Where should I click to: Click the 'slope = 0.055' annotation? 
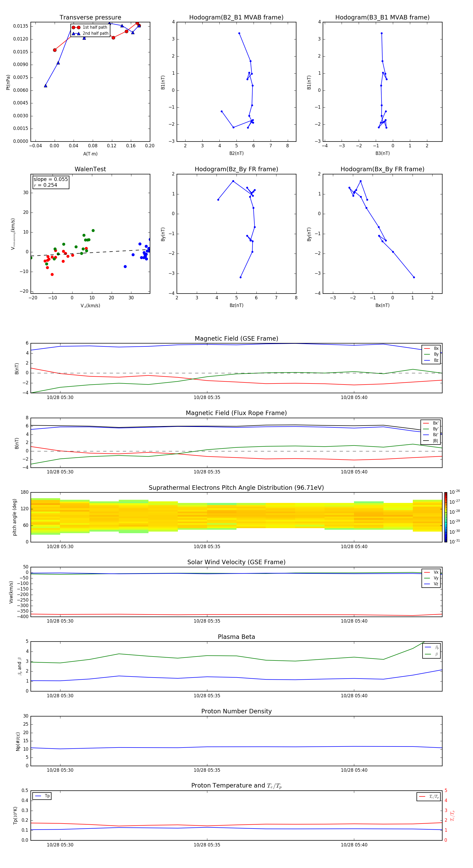[50, 179]
